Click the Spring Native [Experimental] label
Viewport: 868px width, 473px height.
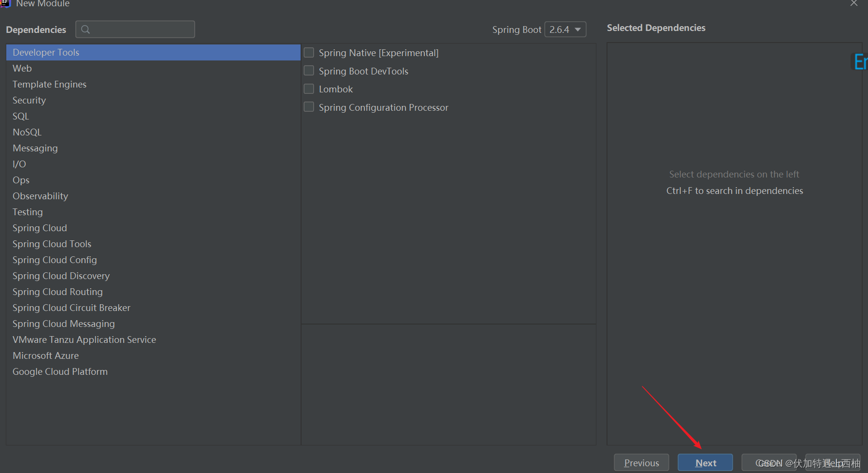pos(378,53)
